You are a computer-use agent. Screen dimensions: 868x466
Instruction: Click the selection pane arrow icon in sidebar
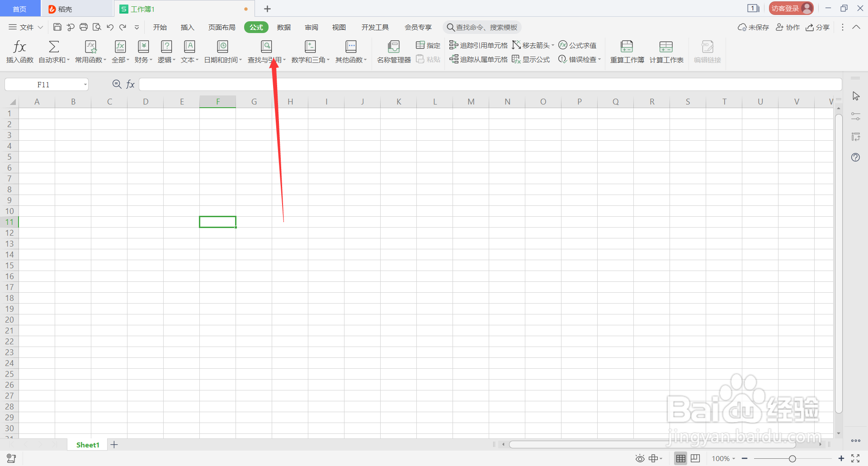click(856, 96)
